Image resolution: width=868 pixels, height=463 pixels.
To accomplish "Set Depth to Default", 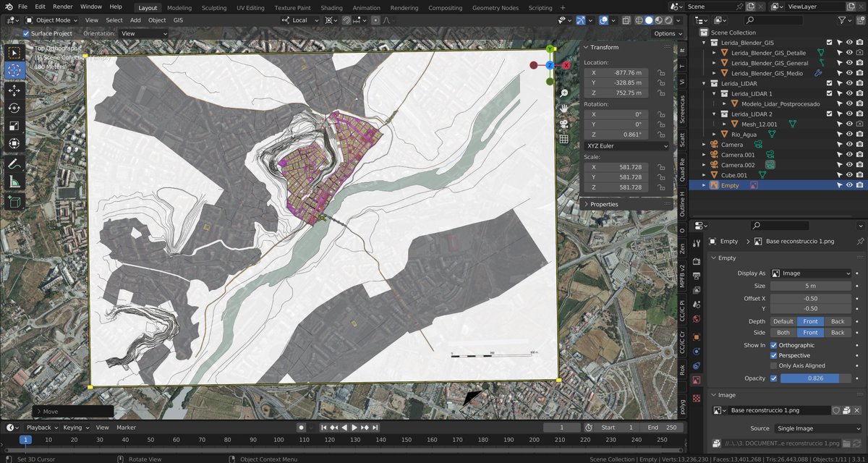I will click(783, 321).
